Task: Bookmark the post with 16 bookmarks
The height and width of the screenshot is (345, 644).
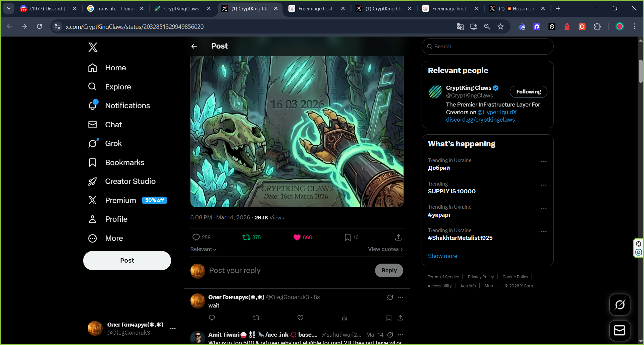Action: (x=351, y=237)
